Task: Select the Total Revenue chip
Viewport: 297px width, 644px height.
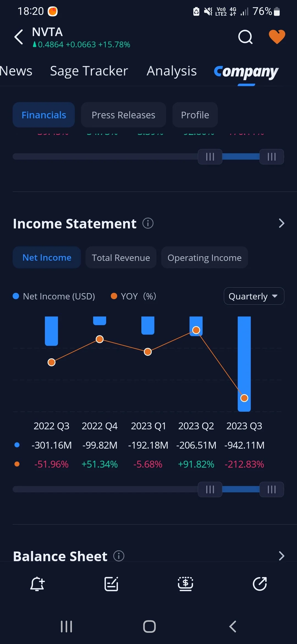Action: [121, 257]
